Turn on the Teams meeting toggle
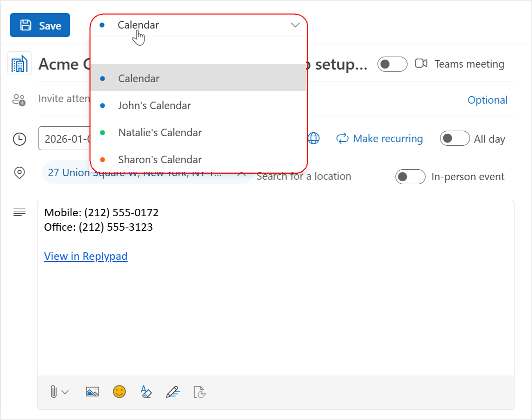The height and width of the screenshot is (420, 532). (392, 64)
